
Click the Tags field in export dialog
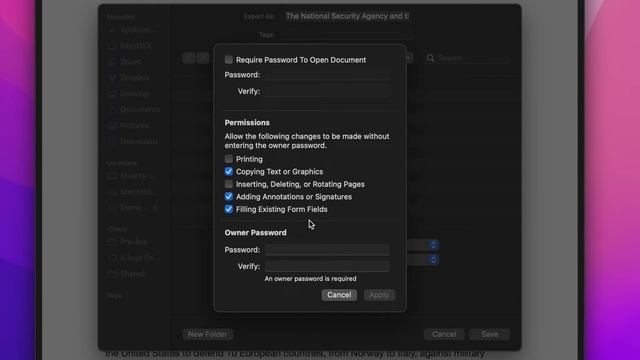coord(347,35)
